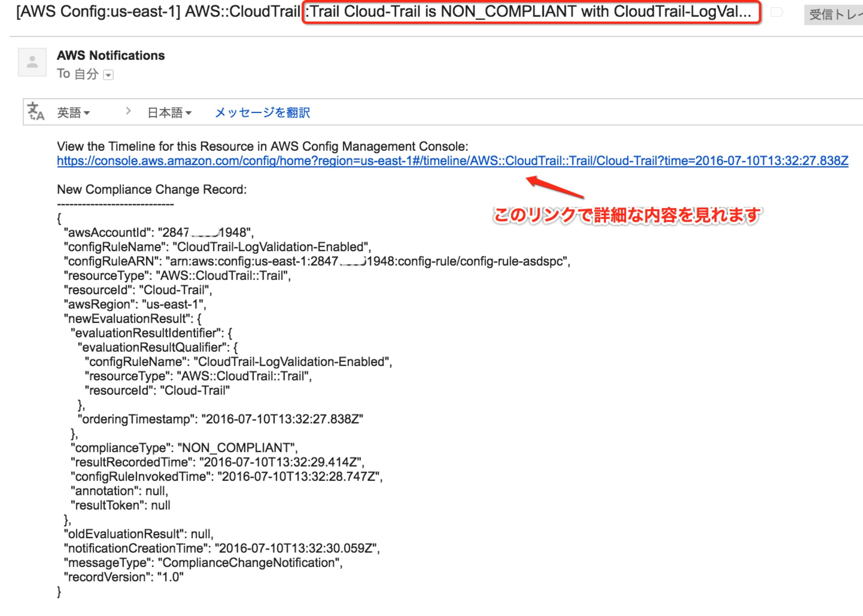Click メッセージを翻訳 to translate the message
The width and height of the screenshot is (863, 616).
[262, 112]
